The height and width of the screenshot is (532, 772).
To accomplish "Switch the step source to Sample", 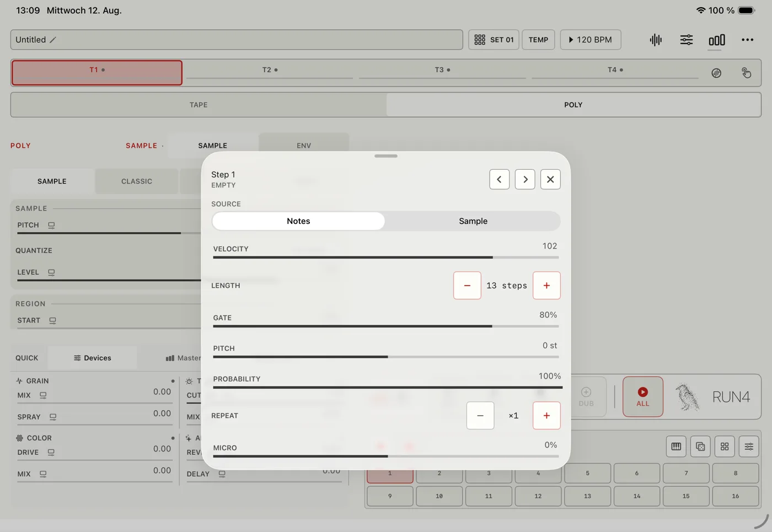I will click(x=473, y=221).
